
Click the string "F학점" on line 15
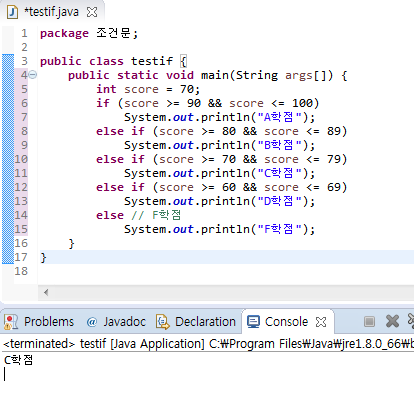point(279,229)
